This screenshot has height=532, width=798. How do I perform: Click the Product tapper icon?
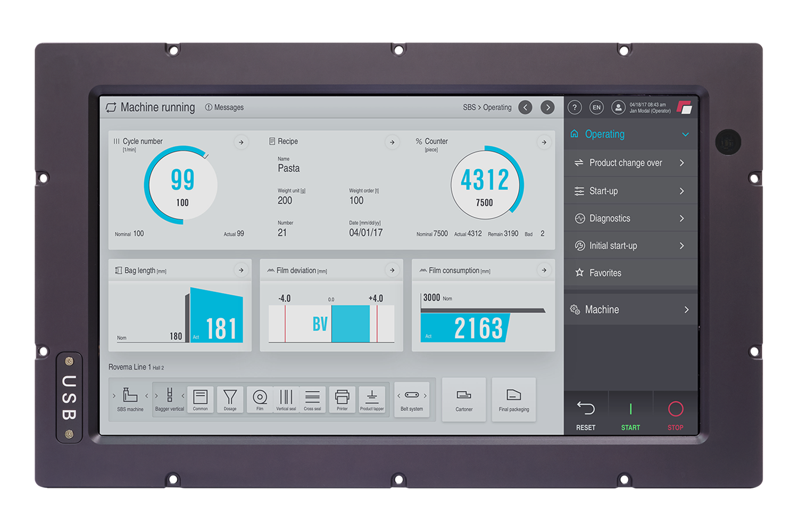372,400
